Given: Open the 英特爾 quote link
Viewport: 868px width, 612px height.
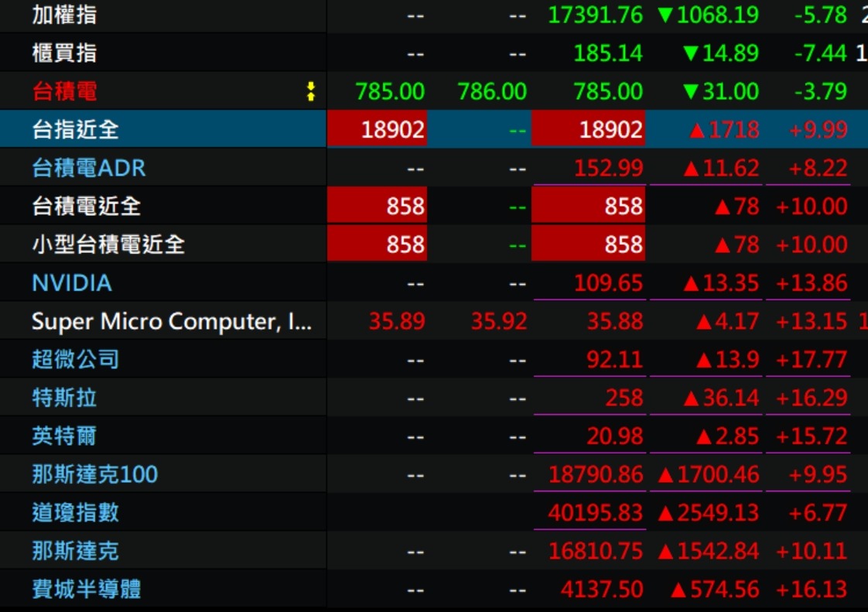Looking at the screenshot, I should pyautogui.click(x=64, y=436).
